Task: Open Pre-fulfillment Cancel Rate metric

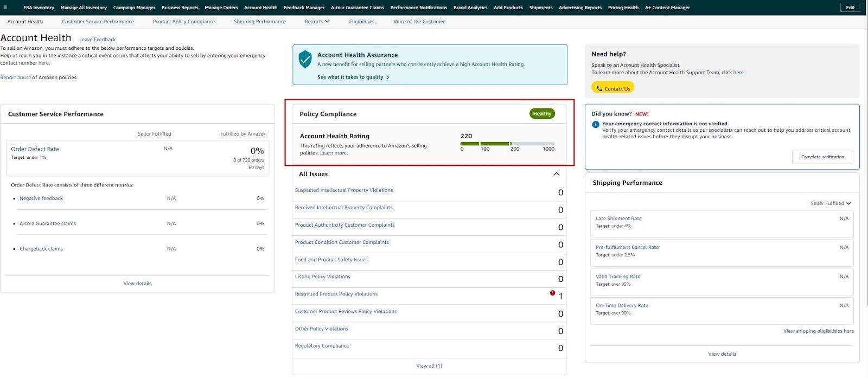Action: [627, 247]
